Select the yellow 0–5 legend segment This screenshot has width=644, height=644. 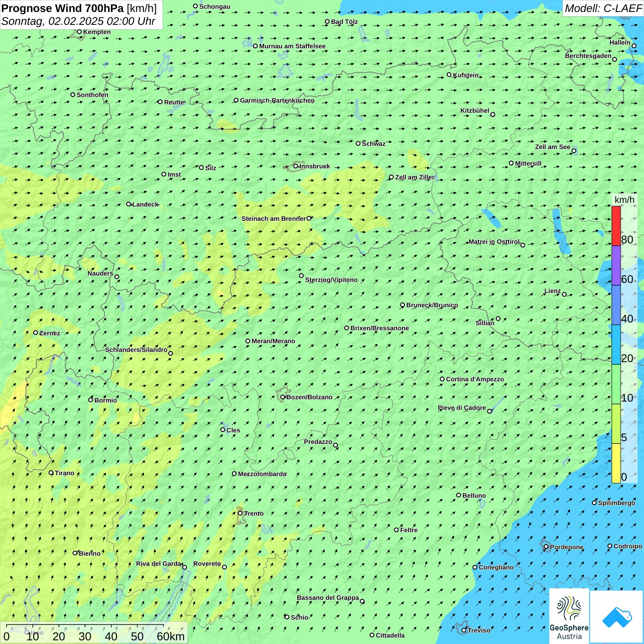click(x=616, y=463)
